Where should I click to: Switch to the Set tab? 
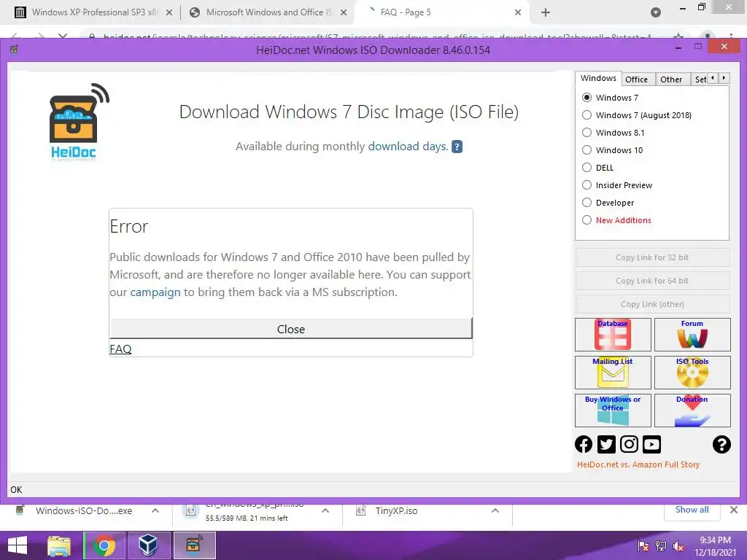[700, 79]
